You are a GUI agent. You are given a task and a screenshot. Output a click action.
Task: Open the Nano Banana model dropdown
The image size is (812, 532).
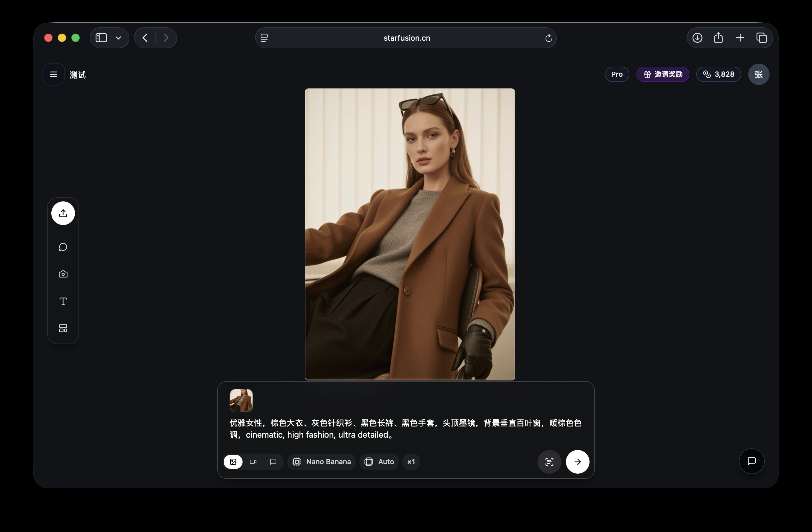[322, 462]
